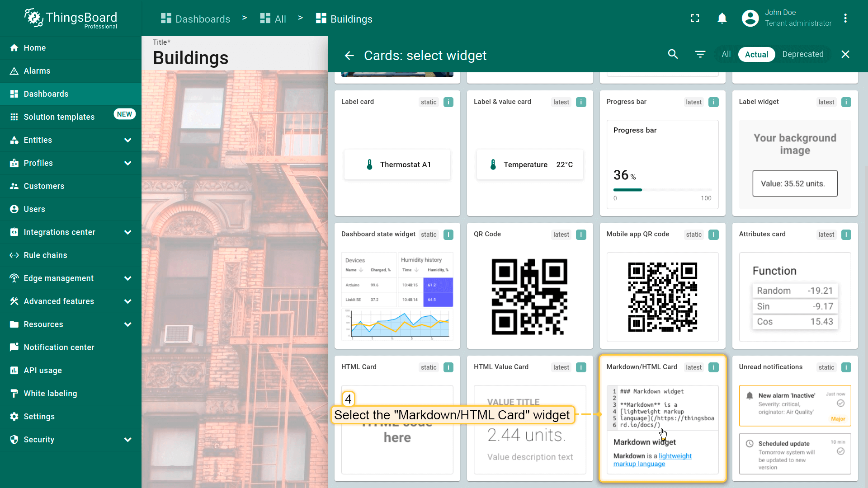Select the All filter toggle

pos(726,54)
